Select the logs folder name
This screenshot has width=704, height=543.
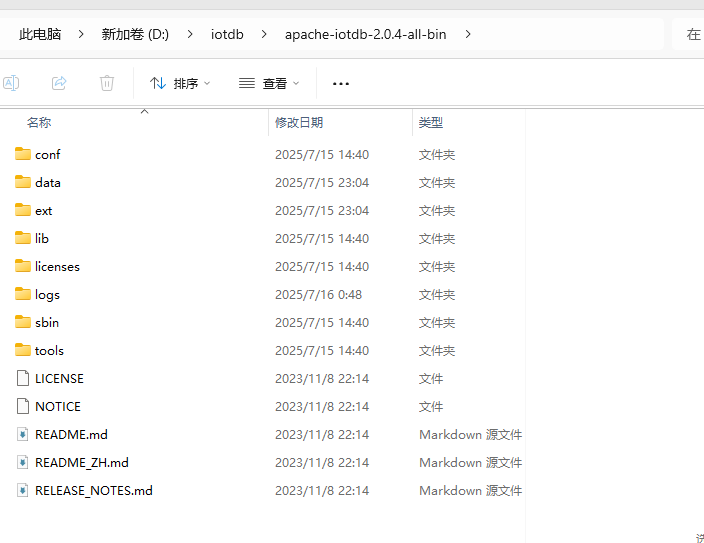(48, 295)
